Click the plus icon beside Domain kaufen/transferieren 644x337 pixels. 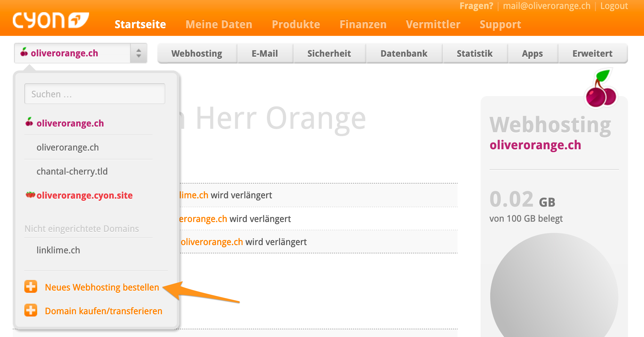30,310
